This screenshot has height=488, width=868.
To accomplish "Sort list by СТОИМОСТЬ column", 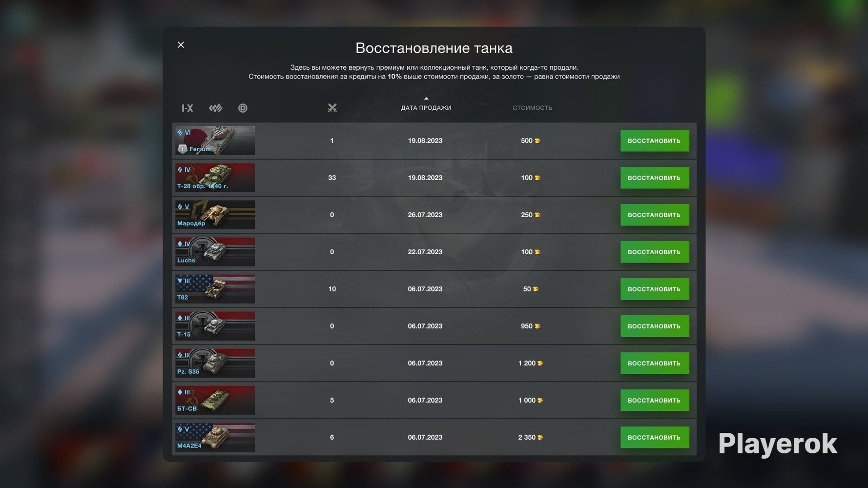I will pos(532,108).
